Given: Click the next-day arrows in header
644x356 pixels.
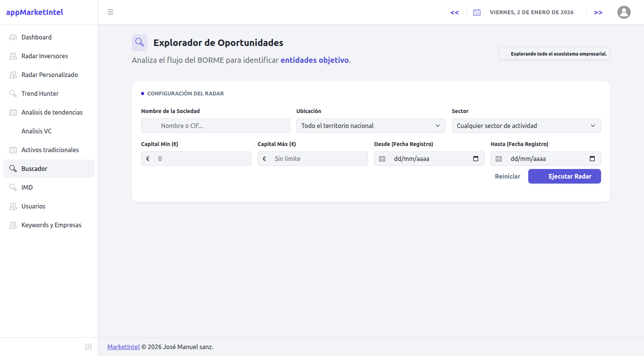Looking at the screenshot, I should [x=598, y=12].
